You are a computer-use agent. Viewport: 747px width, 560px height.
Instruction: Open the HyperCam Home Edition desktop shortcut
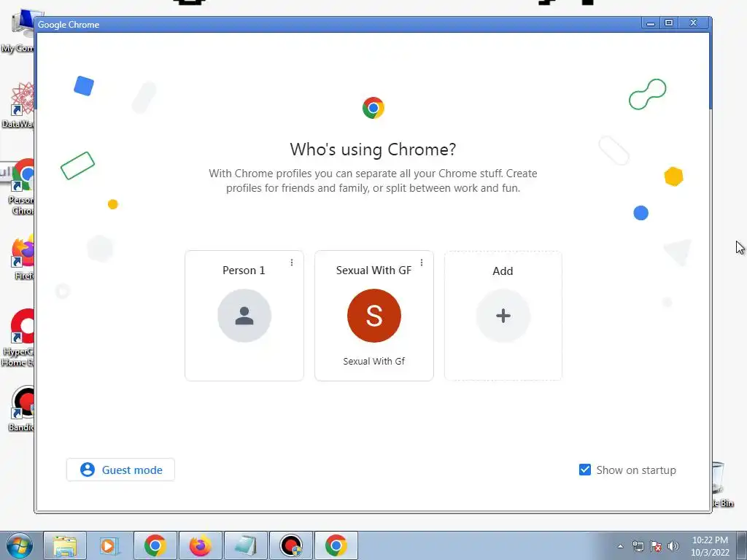tap(18, 337)
